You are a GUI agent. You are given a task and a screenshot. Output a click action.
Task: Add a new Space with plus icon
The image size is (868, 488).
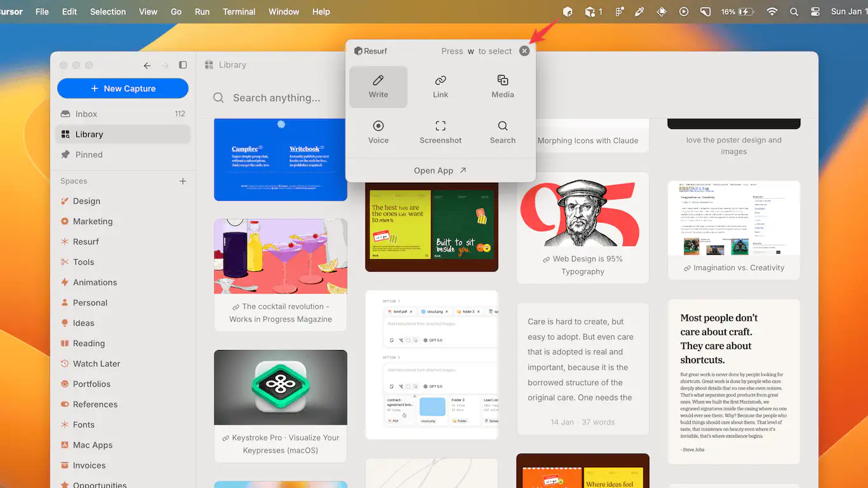[x=183, y=181]
